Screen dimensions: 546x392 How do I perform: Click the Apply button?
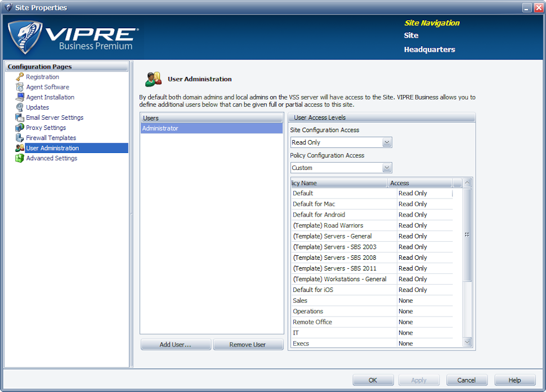[419, 380]
